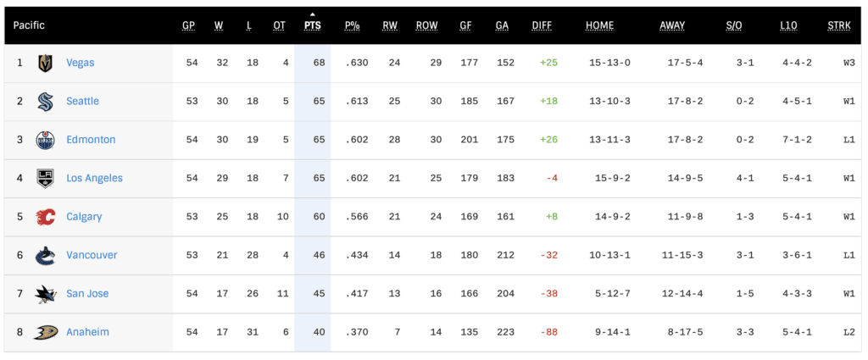Click the HOME record column header
868x360 pixels.
pos(599,25)
